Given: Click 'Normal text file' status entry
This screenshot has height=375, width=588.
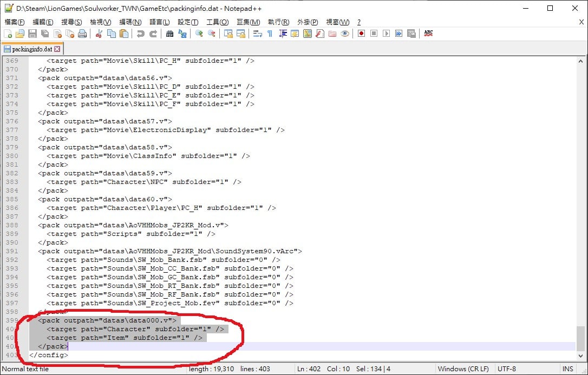Looking at the screenshot, I should [25, 369].
